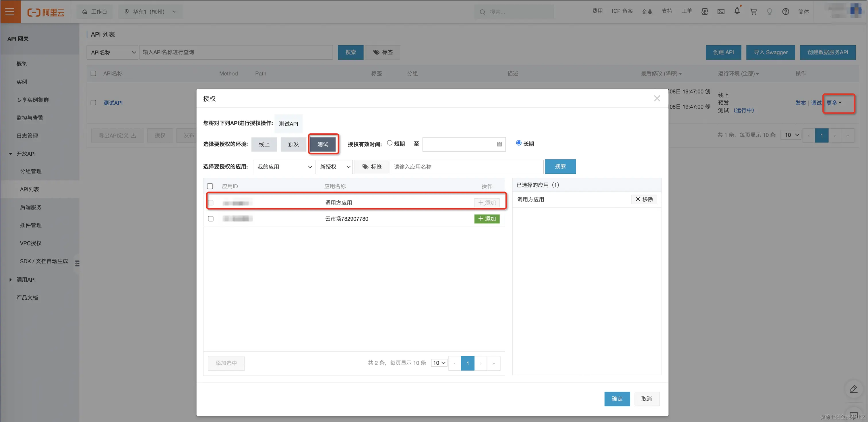Viewport: 868px width, 422px height.
Task: Select the 长期 radio button
Action: 519,143
